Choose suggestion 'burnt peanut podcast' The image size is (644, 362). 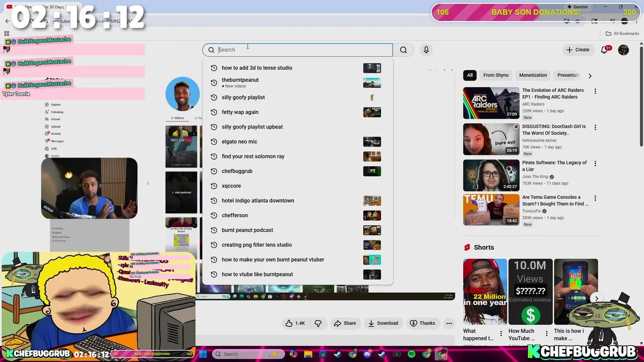tap(297, 230)
